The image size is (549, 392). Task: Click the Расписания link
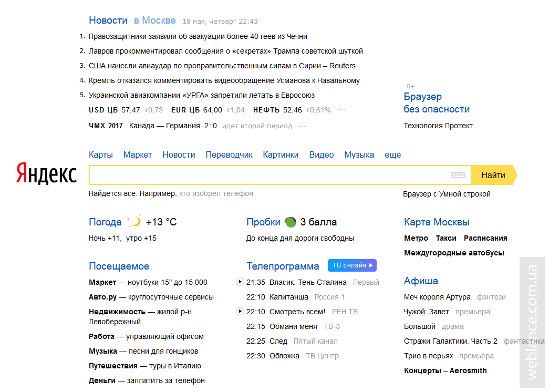[485, 238]
